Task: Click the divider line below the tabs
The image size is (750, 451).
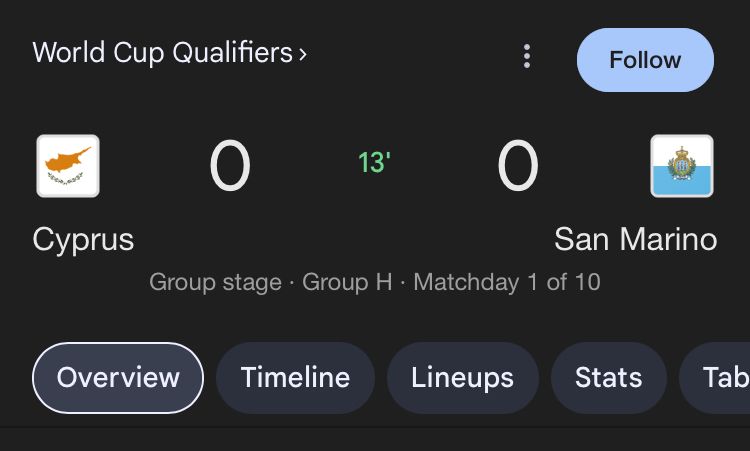Action: coord(375,427)
